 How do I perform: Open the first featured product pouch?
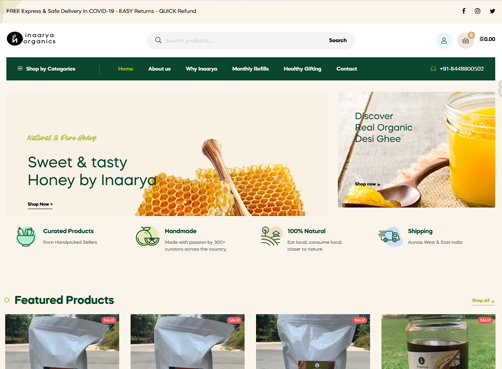(62, 341)
